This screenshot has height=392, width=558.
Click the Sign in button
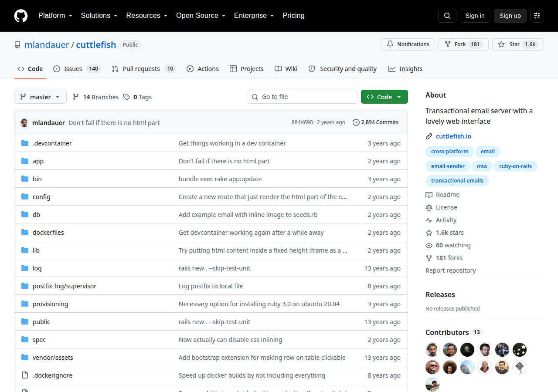point(475,16)
